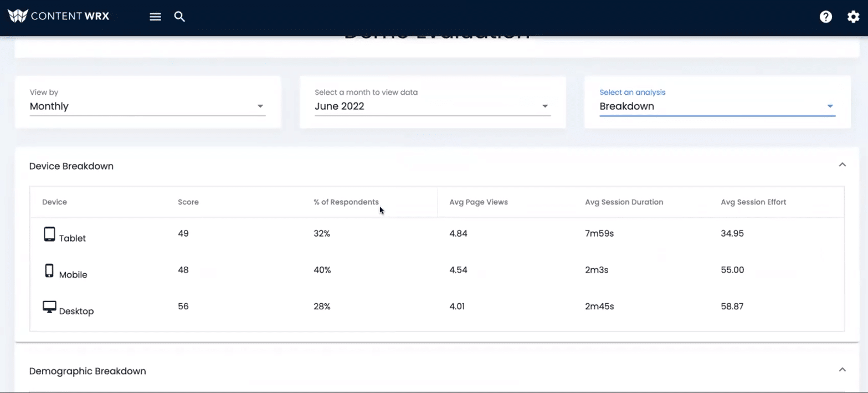This screenshot has width=868, height=393.
Task: Collapse the Device Breakdown panel
Action: tap(842, 165)
